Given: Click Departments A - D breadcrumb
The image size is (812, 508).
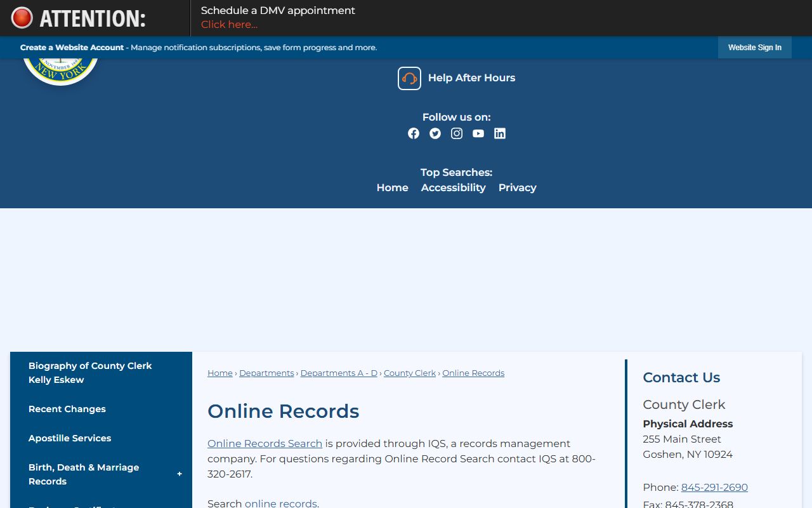Looking at the screenshot, I should (x=339, y=373).
